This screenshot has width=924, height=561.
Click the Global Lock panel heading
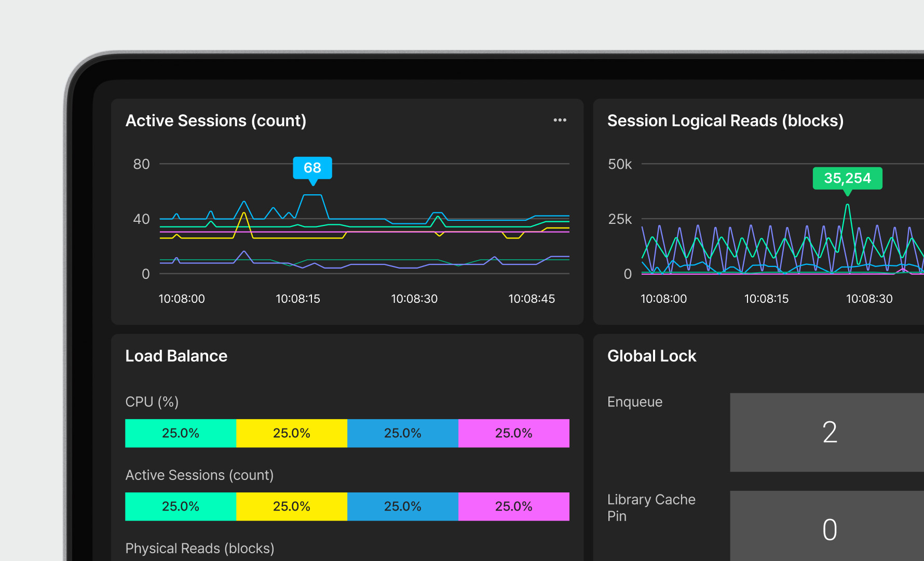pos(651,356)
